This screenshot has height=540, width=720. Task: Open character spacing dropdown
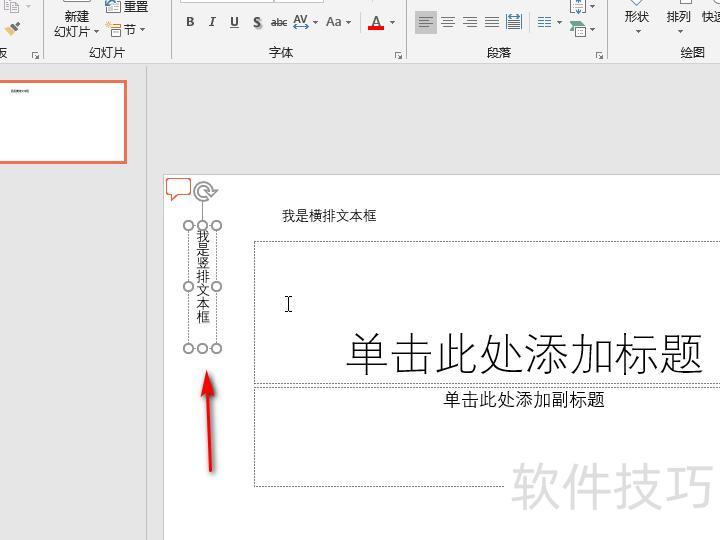(305, 22)
